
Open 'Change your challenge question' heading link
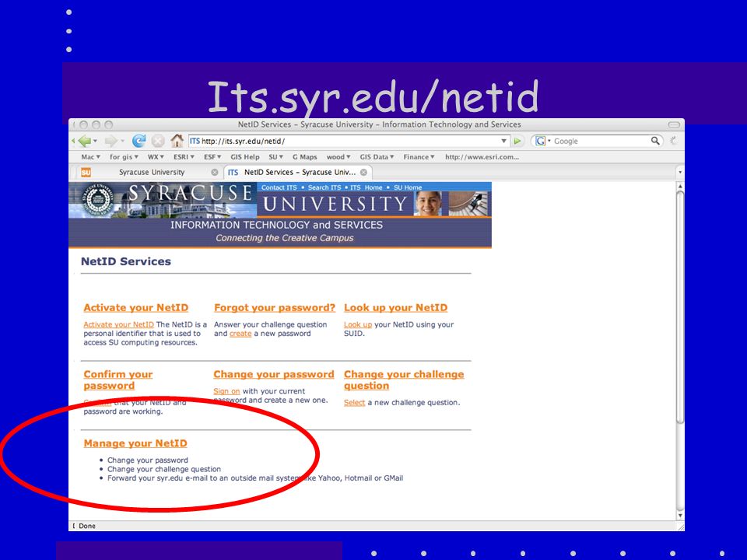(404, 380)
